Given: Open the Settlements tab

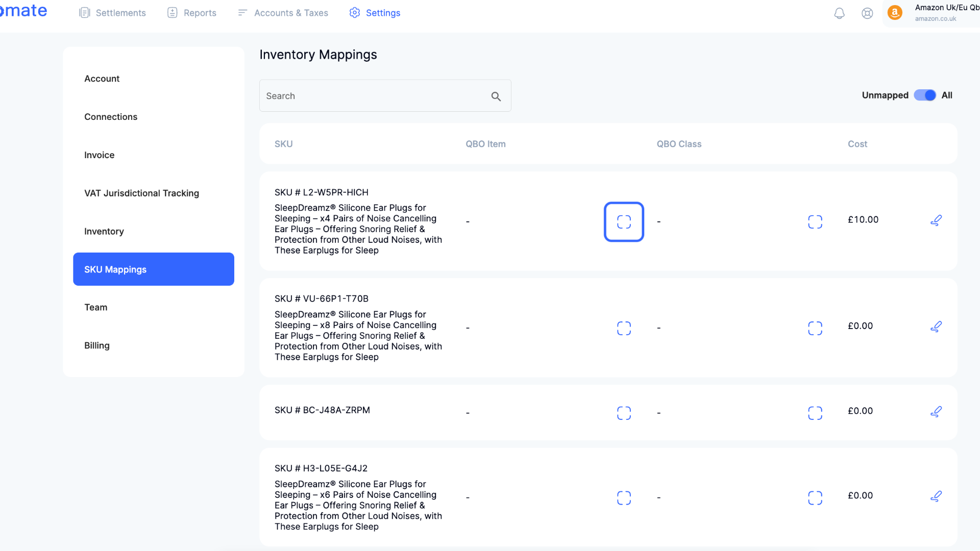Looking at the screenshot, I should click(x=113, y=13).
